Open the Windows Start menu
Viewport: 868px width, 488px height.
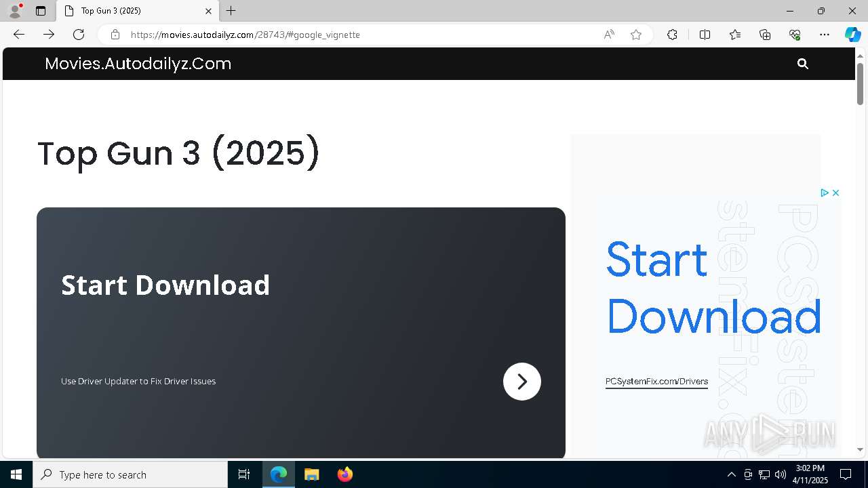click(16, 474)
